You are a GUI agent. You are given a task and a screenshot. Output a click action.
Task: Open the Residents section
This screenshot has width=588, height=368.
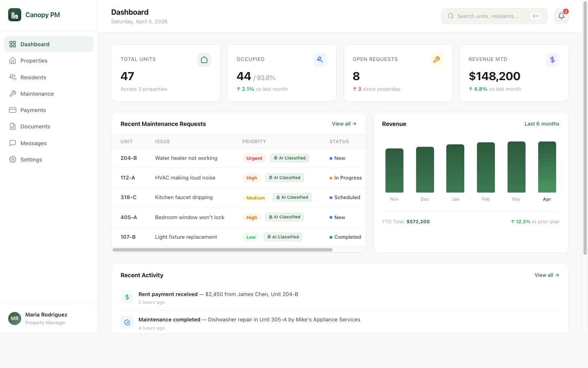[33, 77]
